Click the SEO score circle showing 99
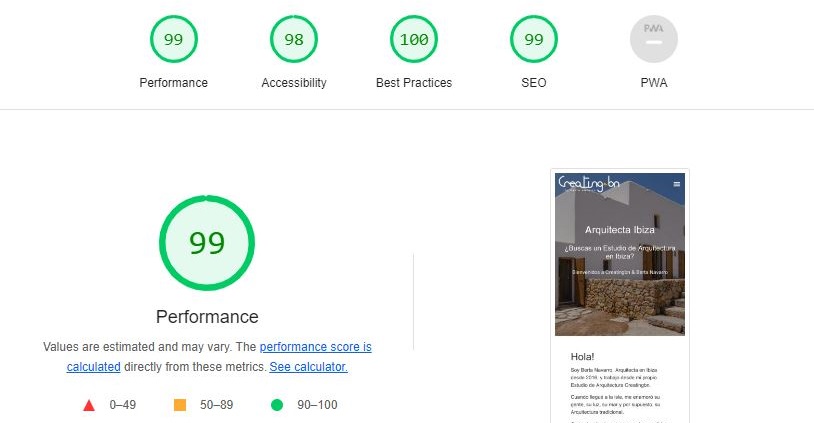814x423 pixels. pos(534,40)
